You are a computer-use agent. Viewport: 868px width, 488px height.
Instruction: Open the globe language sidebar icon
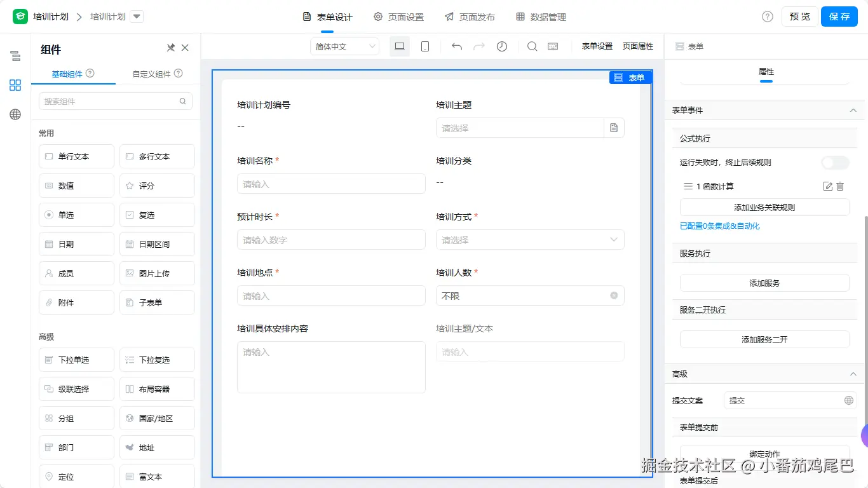pyautogui.click(x=15, y=114)
